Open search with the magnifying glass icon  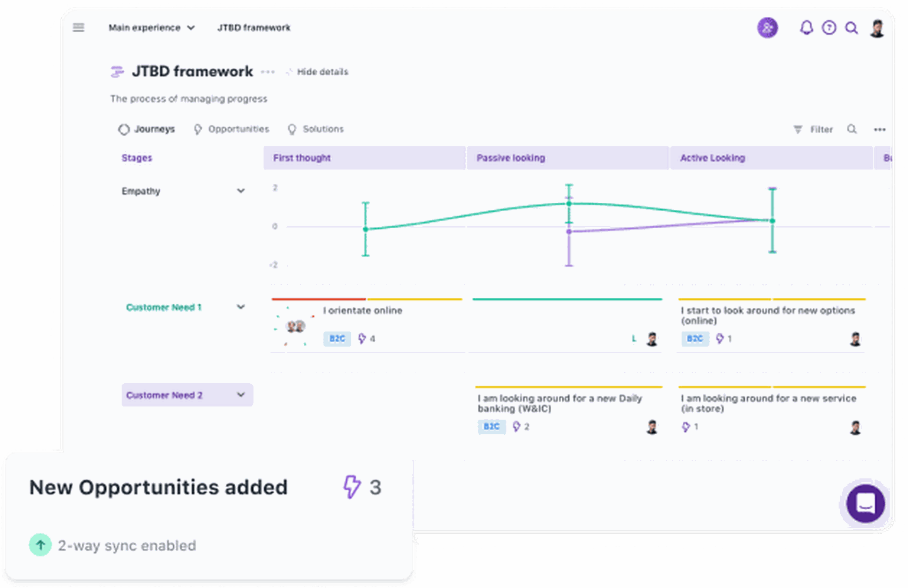(852, 28)
